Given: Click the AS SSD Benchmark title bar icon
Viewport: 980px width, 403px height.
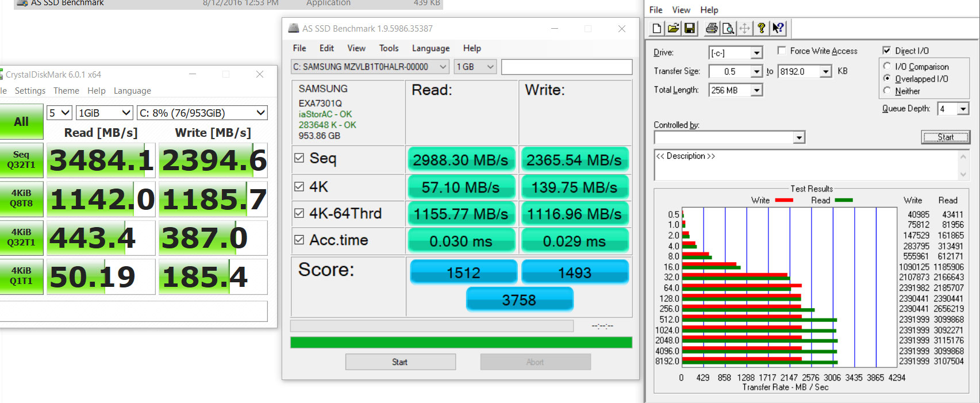Looking at the screenshot, I should 294,28.
